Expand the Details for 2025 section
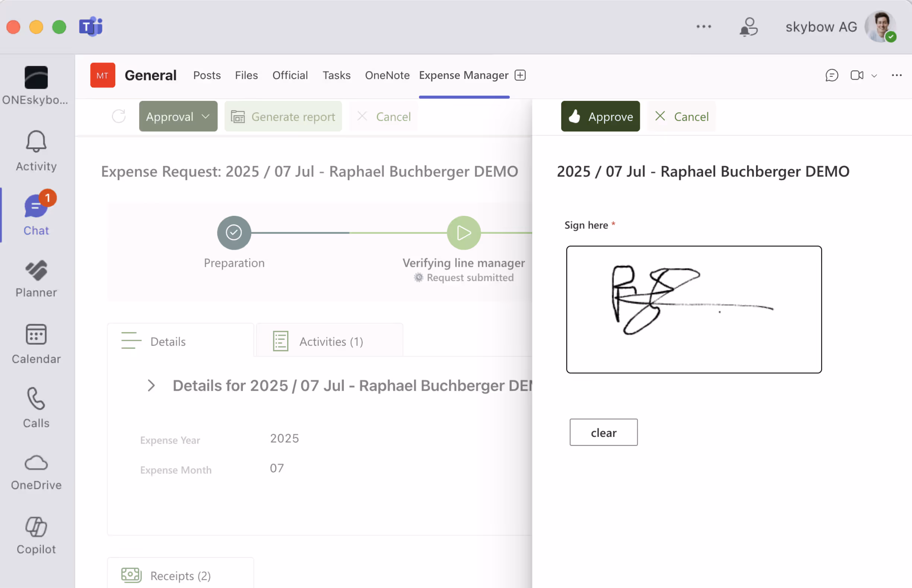This screenshot has height=588, width=912. 151,385
